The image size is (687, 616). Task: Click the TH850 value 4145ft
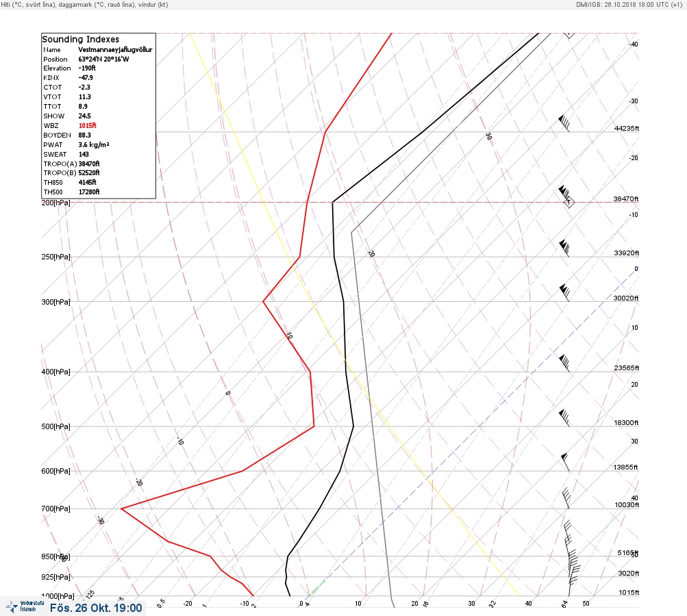coord(88,183)
